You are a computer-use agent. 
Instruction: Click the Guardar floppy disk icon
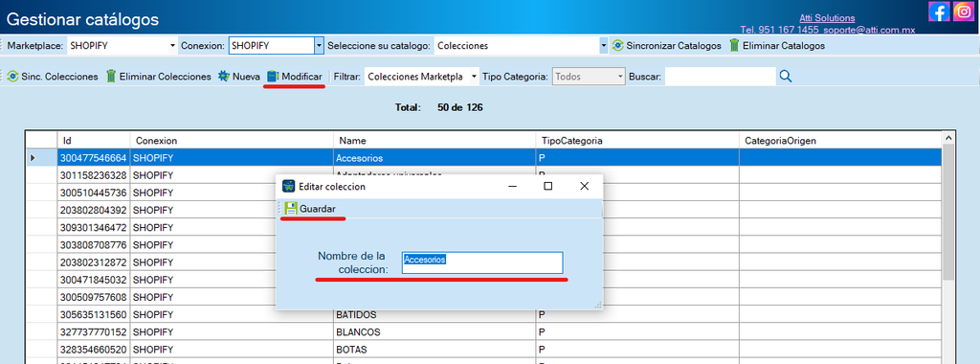291,208
